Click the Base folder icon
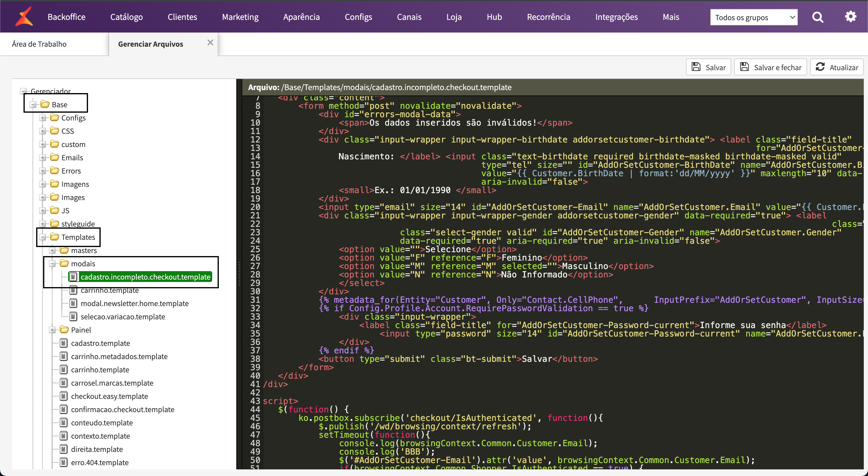Screen dimensions: 868x476 [45, 105]
